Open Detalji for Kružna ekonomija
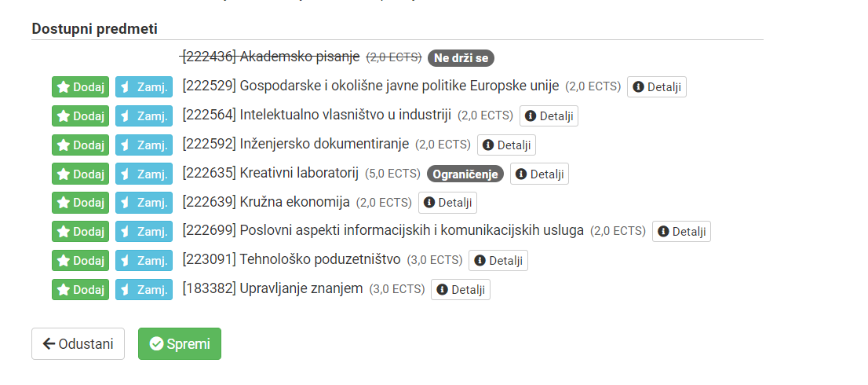868x385 pixels. point(447,203)
